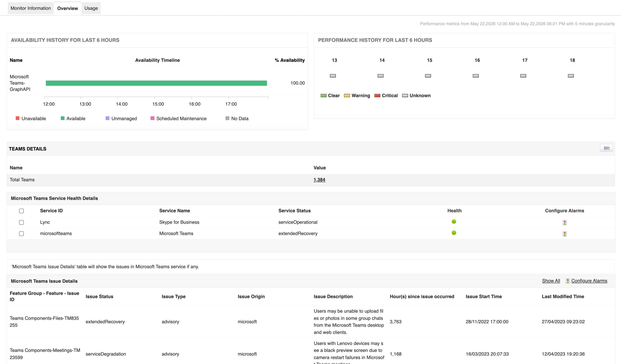Click the hour 17 performance status box
Screen dimensions: 625x364
coord(523,76)
